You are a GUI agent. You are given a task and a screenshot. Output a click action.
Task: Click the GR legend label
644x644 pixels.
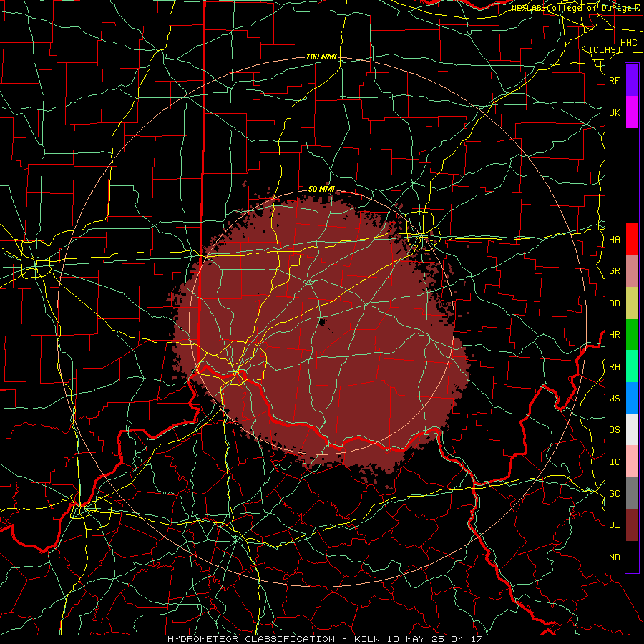tap(615, 271)
